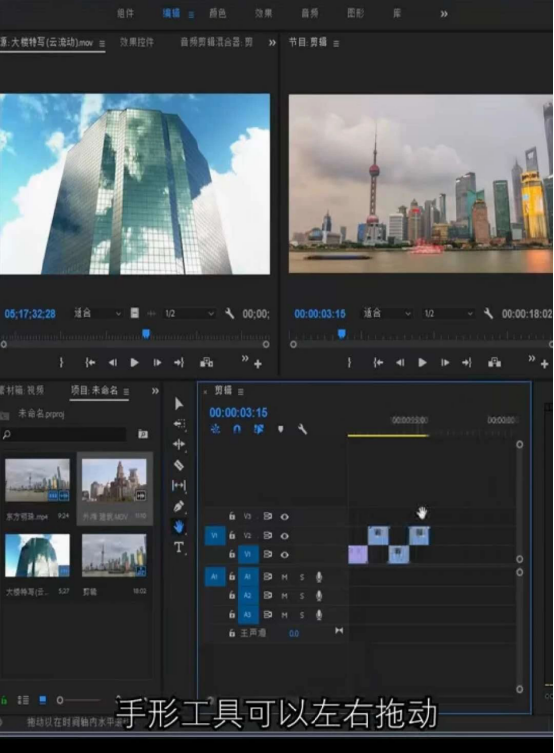Switch to 颜色 workspace
The image size is (554, 753).
pos(217,13)
